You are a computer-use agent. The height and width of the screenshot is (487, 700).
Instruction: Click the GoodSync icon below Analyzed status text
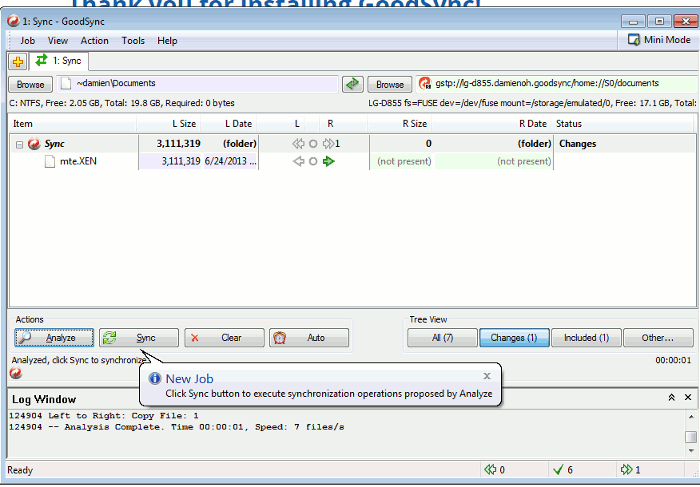[16, 373]
